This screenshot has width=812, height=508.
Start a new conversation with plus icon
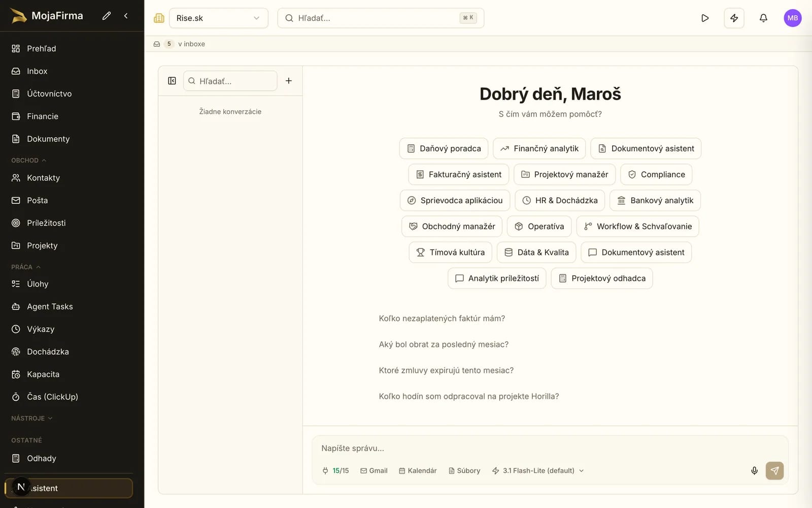click(289, 81)
